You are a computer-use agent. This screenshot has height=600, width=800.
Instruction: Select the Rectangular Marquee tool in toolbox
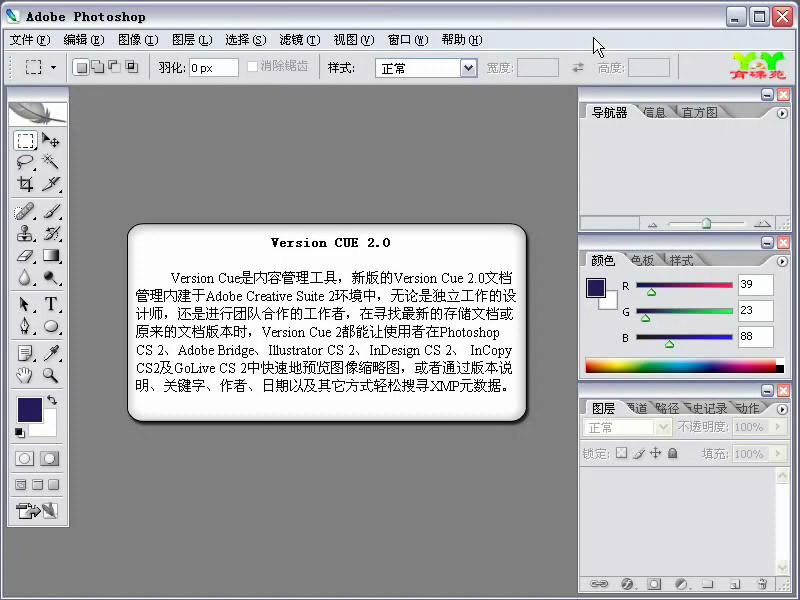coord(25,140)
